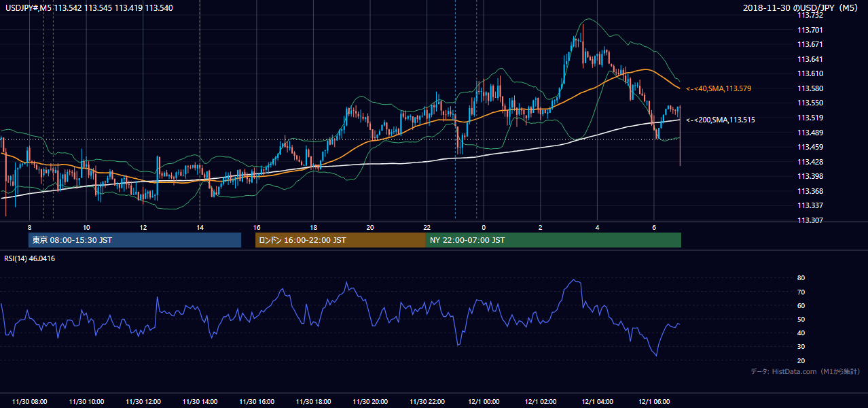Click RSI scale value 20 on right axis
868x408 pixels.
coord(801,360)
